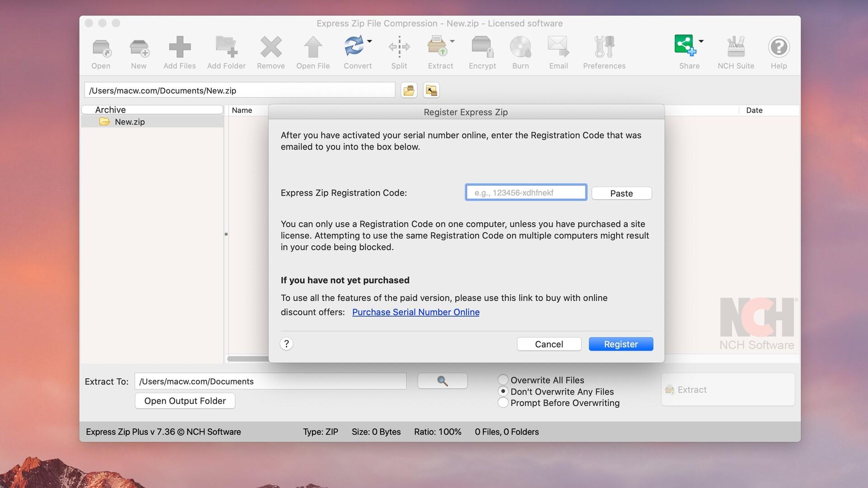Click the Register button
Viewport: 868px width, 488px height.
(621, 344)
